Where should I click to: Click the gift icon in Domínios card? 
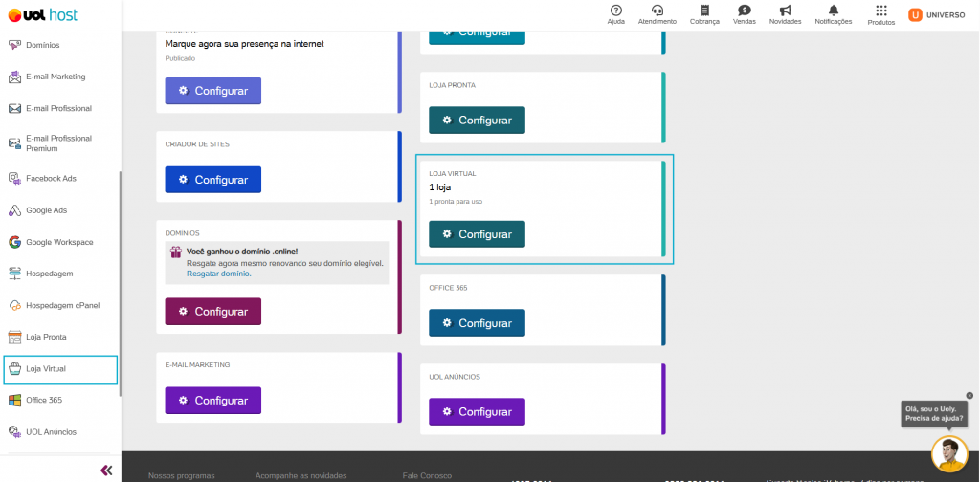[176, 252]
